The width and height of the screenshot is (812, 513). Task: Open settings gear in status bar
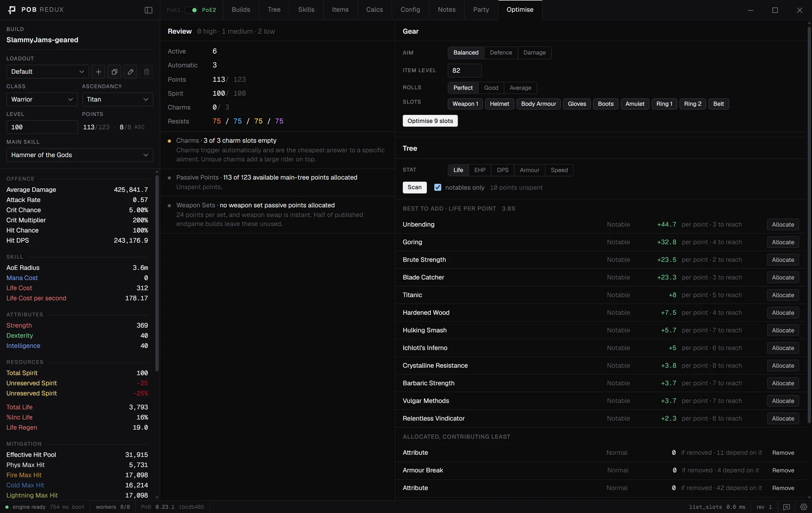[x=803, y=507]
